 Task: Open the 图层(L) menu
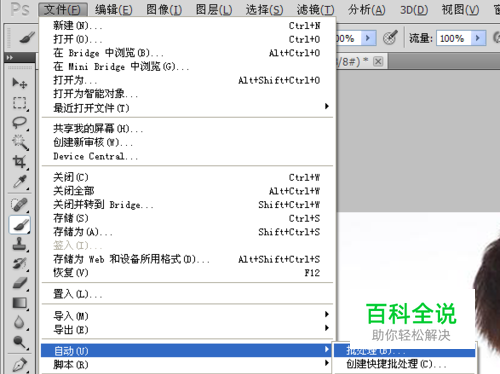pyautogui.click(x=214, y=10)
